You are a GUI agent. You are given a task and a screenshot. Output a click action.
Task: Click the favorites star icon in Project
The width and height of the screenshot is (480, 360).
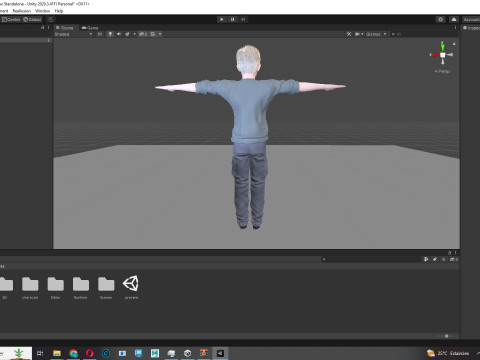click(443, 259)
